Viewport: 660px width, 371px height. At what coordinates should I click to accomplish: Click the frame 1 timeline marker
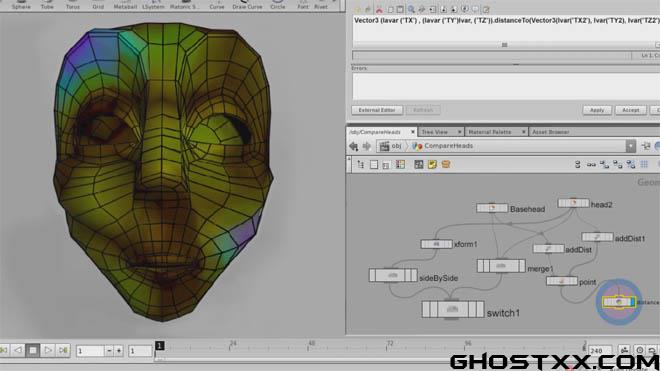point(159,346)
